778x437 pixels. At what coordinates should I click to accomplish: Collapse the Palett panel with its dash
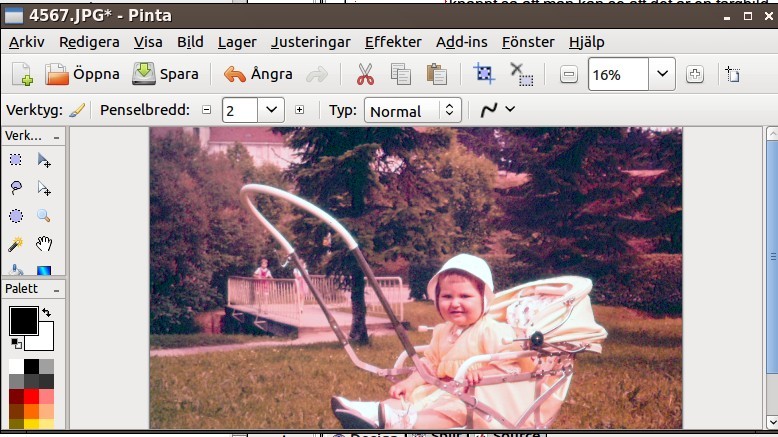click(x=57, y=290)
